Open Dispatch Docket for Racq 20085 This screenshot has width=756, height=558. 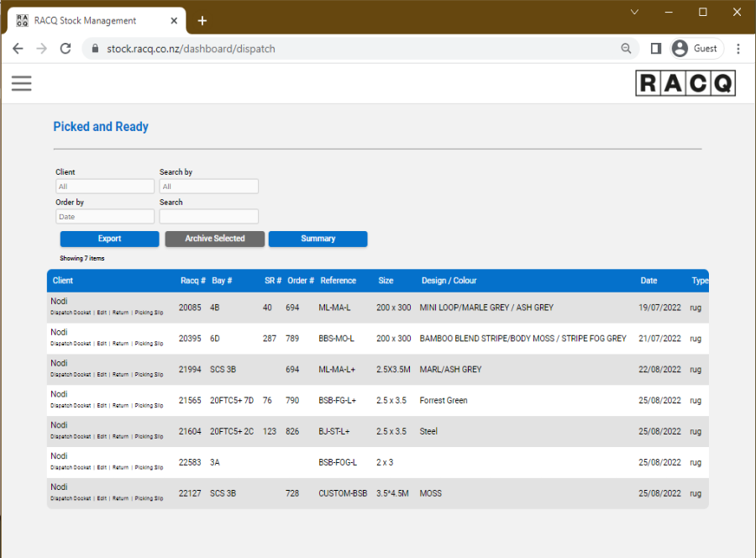tap(71, 313)
